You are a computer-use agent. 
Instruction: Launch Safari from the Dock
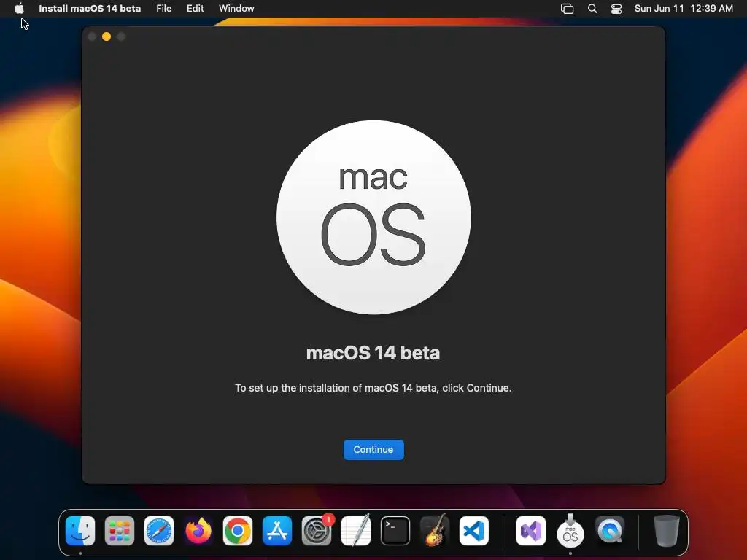pyautogui.click(x=159, y=531)
